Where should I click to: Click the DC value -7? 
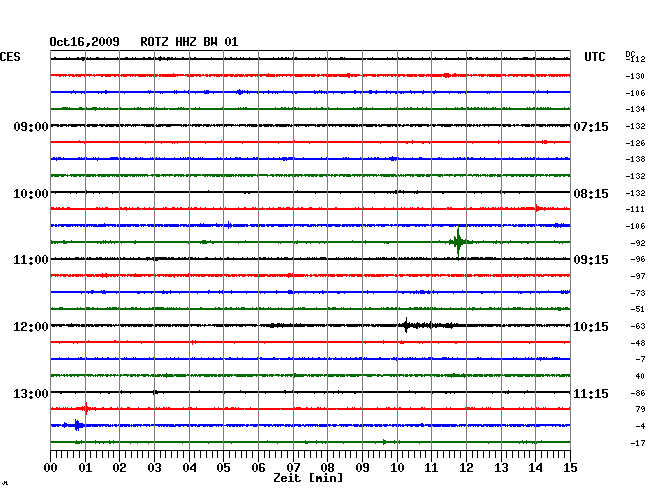(640, 359)
